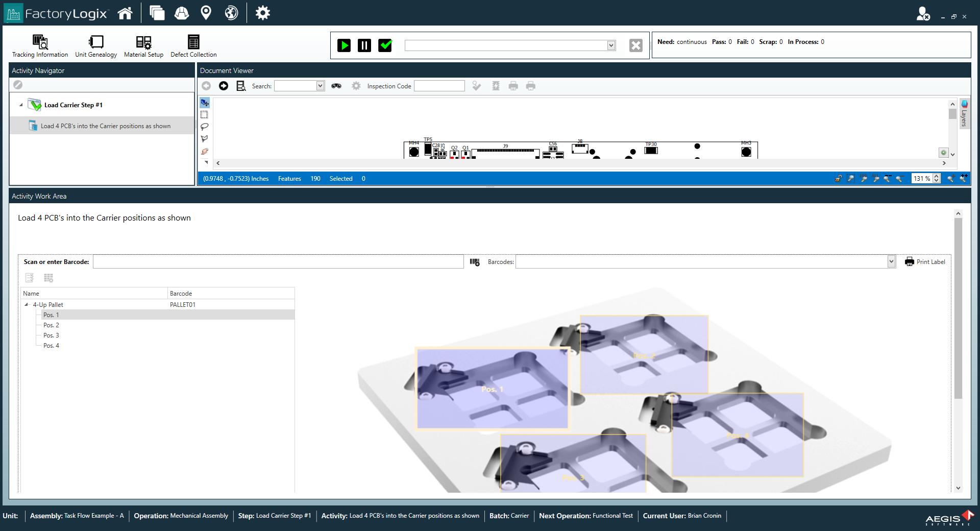Viewport: 980px width, 531px height.
Task: Switch to the Layers tab
Action: [964, 113]
